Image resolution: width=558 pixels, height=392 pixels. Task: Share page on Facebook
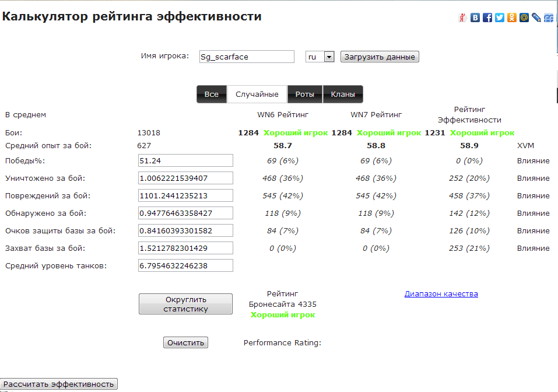tap(487, 17)
